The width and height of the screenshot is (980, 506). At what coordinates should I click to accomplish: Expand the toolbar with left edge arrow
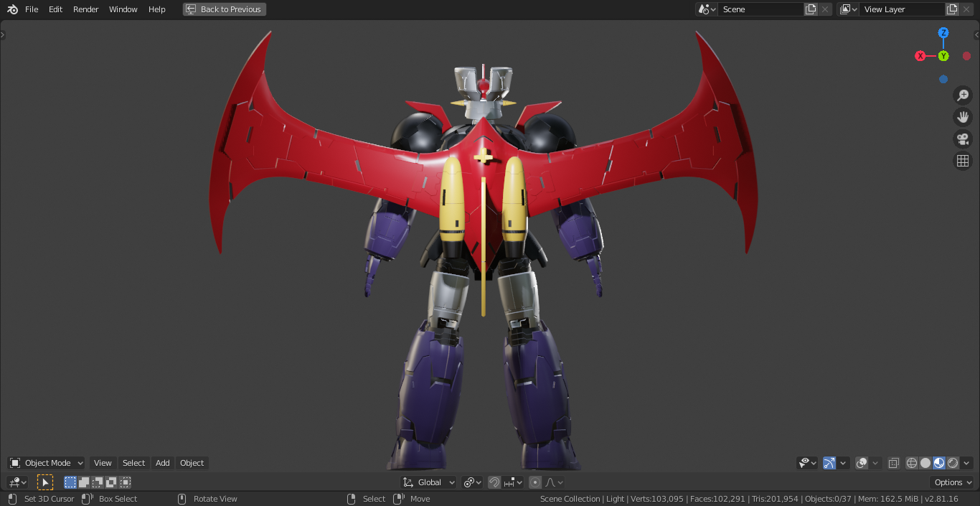tap(3, 34)
